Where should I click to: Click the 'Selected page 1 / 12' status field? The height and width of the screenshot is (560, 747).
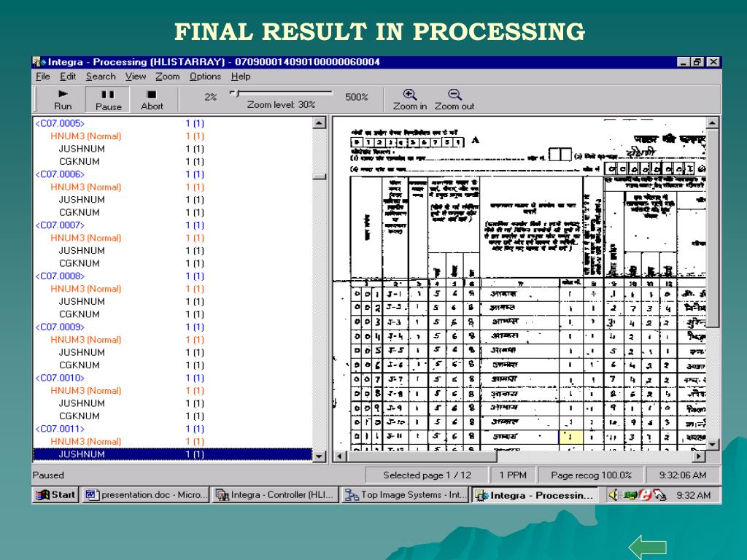tap(427, 475)
